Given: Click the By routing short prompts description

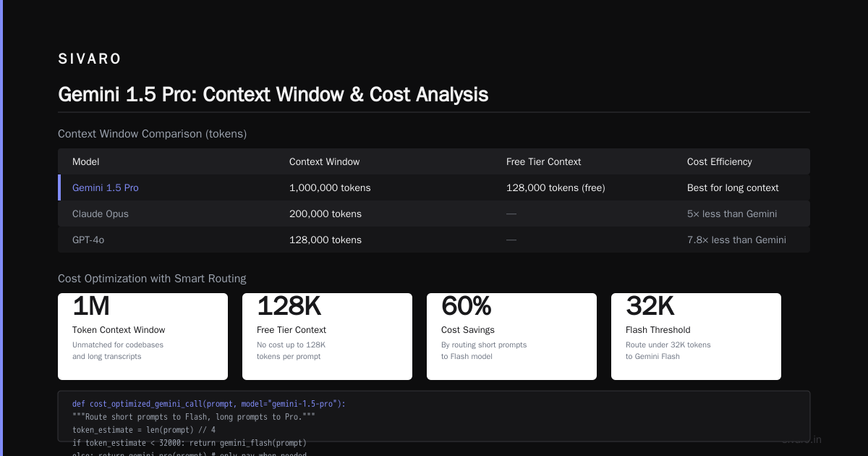Looking at the screenshot, I should coord(484,350).
